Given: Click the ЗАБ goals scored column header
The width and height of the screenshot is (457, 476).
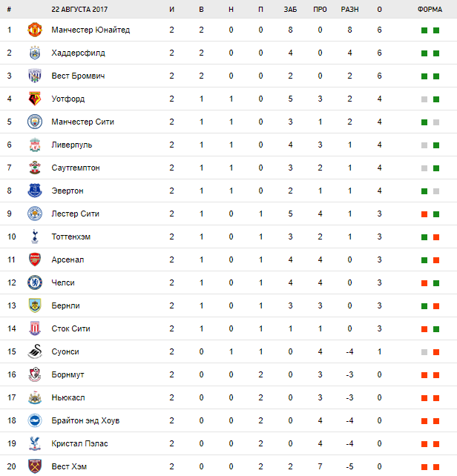Looking at the screenshot, I should click(x=290, y=10).
